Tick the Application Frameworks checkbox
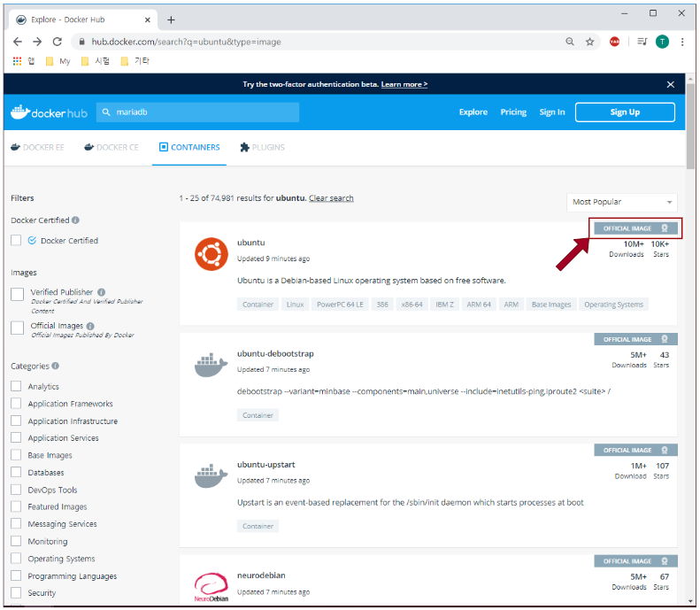The width and height of the screenshot is (700, 610). point(16,403)
